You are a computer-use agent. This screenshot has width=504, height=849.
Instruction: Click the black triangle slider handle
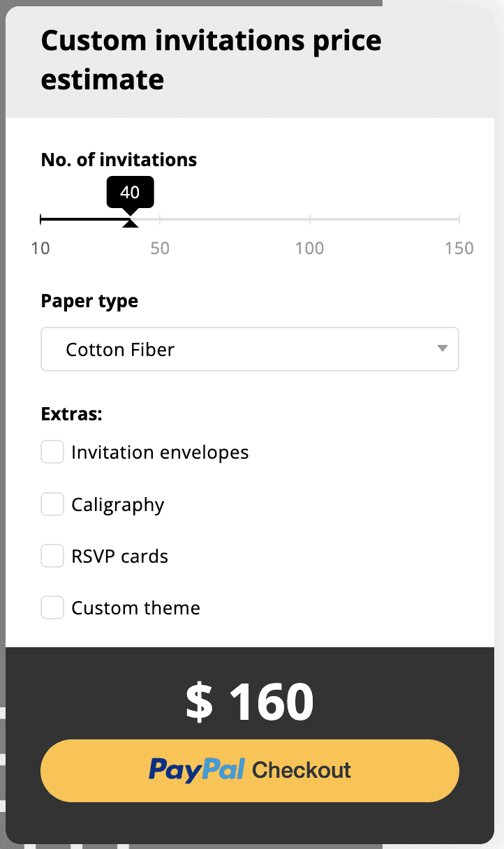(130, 222)
